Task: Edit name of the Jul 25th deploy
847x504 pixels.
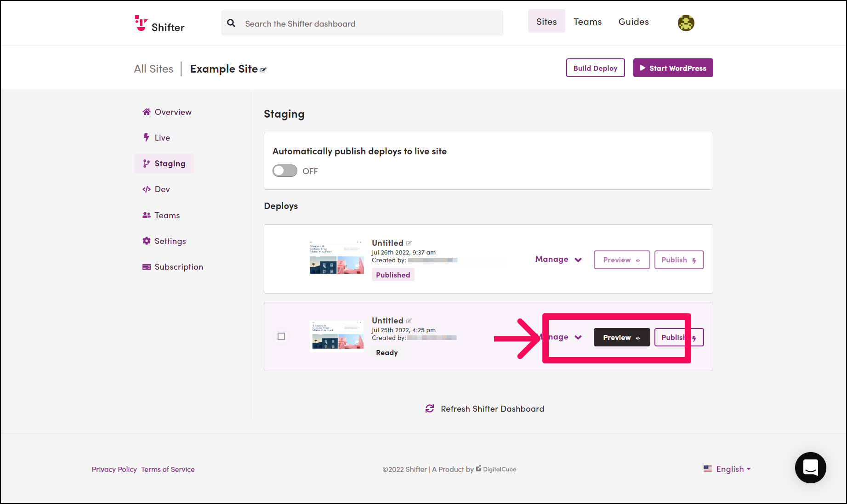Action: click(409, 321)
